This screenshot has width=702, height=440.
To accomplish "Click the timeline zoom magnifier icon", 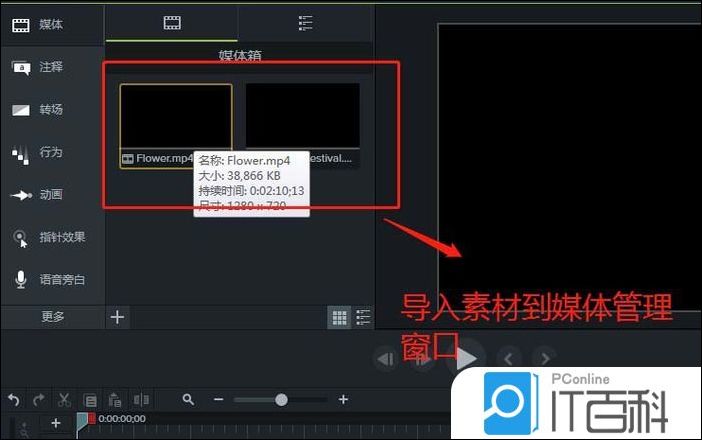I will coord(188,399).
